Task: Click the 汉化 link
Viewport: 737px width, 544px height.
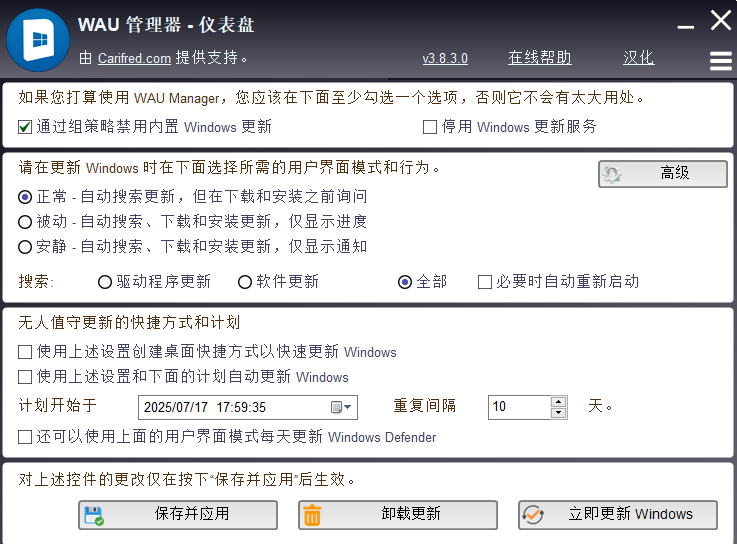Action: coord(638,58)
